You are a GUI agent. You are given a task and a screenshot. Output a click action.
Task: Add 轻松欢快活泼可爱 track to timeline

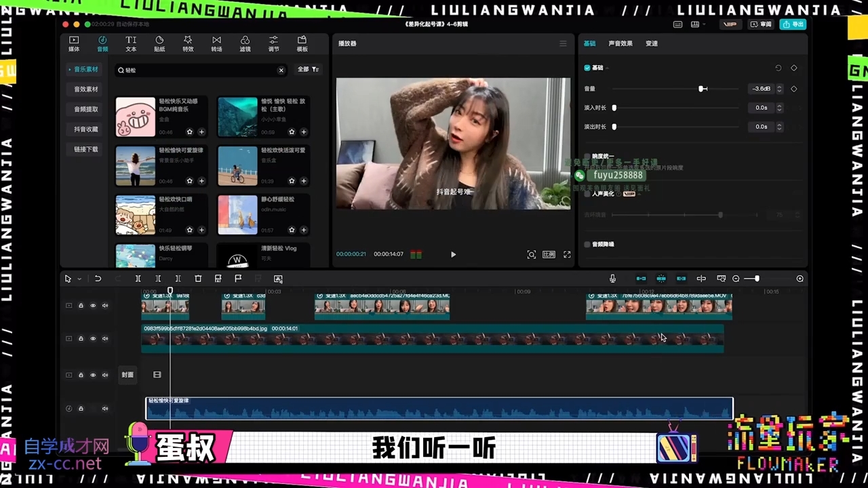(303, 181)
